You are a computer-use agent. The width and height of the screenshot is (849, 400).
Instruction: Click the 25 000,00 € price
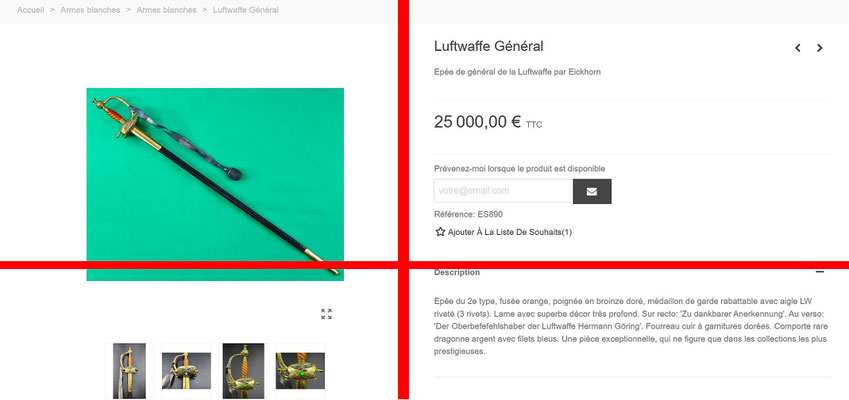click(x=477, y=122)
